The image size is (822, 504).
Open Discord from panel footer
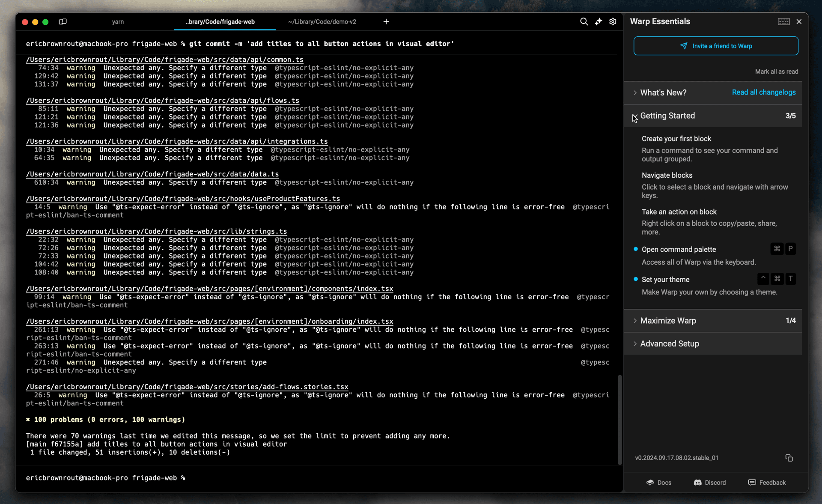coord(710,482)
